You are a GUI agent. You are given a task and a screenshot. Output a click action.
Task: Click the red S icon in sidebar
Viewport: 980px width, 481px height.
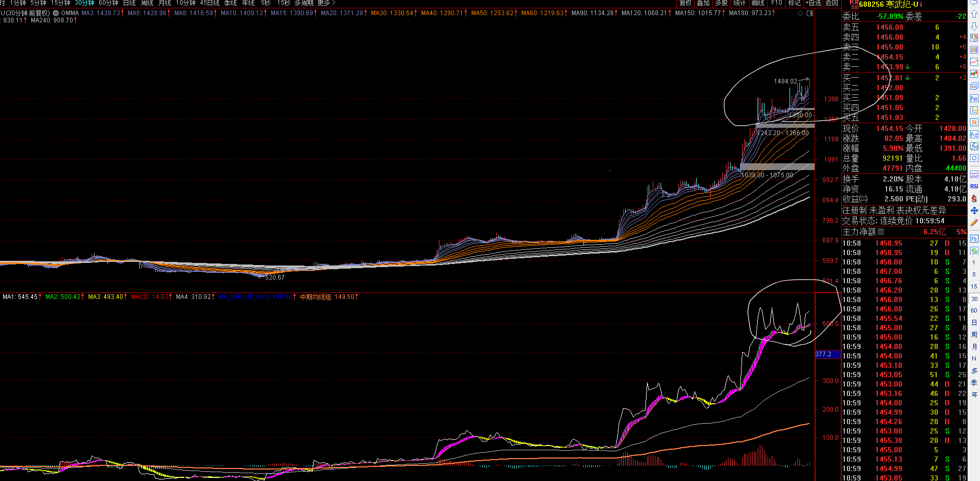click(974, 198)
